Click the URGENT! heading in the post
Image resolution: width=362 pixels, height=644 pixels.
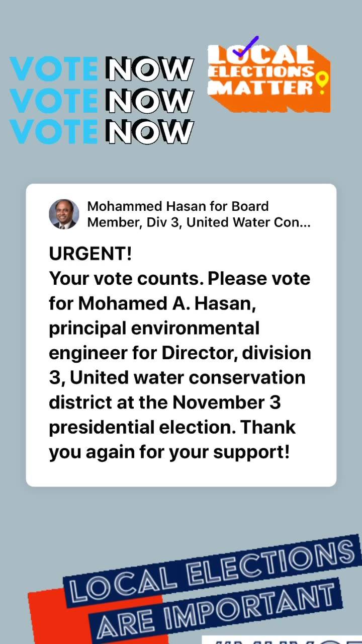tap(90, 254)
